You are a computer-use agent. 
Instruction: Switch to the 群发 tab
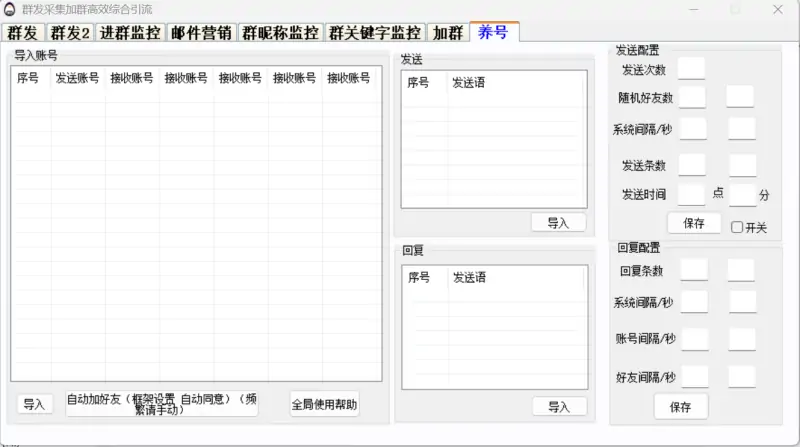tap(22, 33)
